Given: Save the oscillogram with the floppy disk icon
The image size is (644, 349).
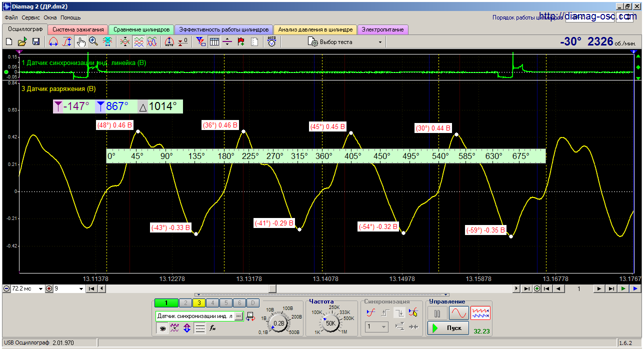Looking at the screenshot, I should point(36,42).
